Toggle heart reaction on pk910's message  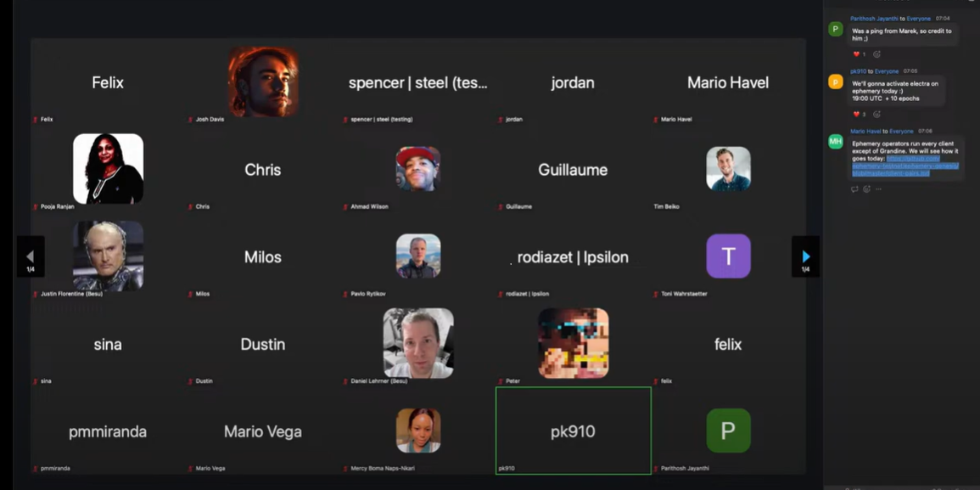pyautogui.click(x=860, y=115)
